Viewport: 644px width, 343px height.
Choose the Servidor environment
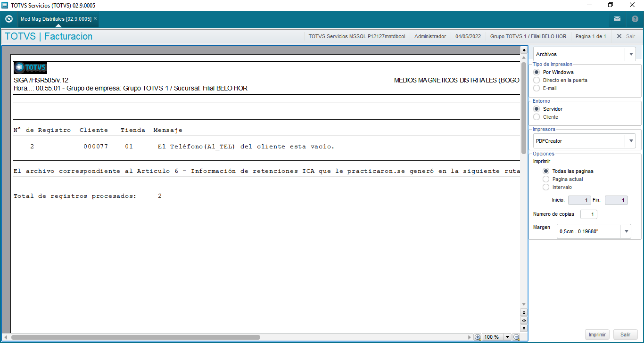pyautogui.click(x=537, y=109)
